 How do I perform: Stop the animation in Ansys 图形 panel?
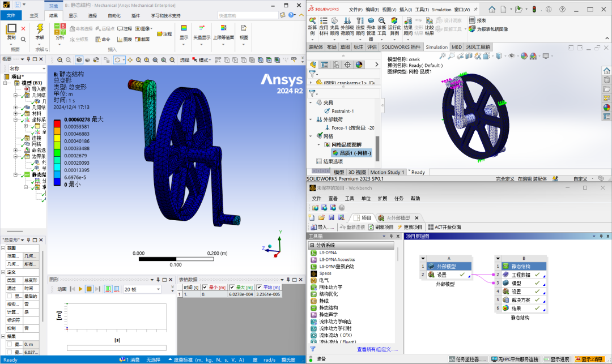click(89, 289)
